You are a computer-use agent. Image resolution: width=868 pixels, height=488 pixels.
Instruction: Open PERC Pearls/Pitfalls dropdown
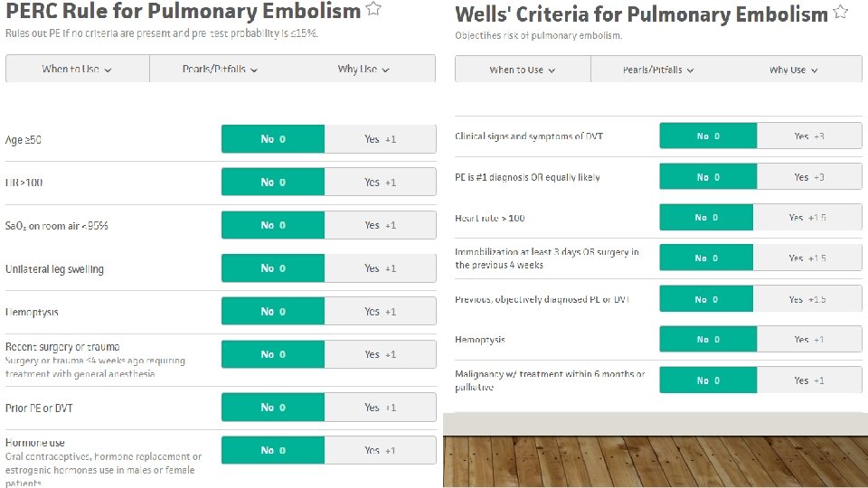pos(220,69)
